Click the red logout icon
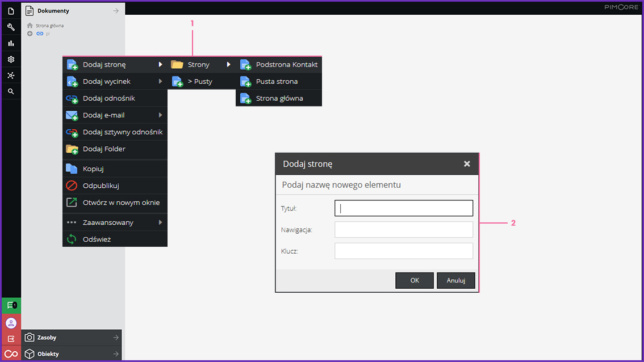This screenshot has height=362, width=644. click(x=11, y=339)
